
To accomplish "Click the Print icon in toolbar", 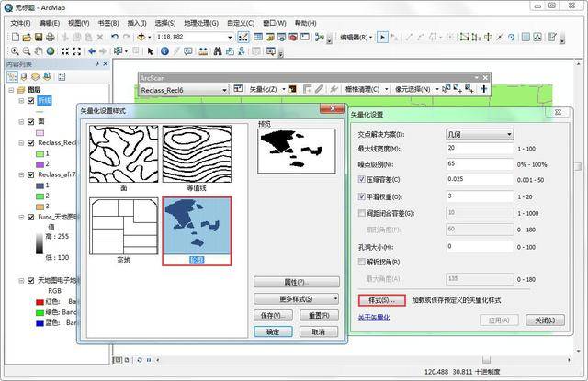I will point(50,37).
